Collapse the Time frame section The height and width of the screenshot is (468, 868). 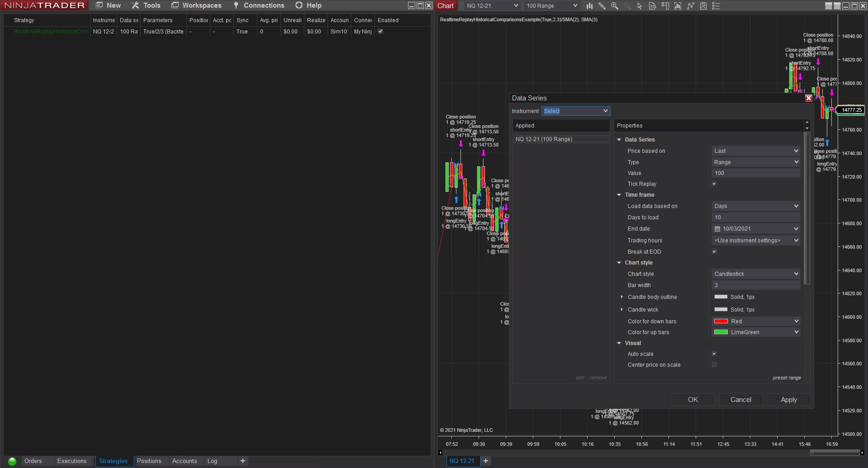(x=619, y=195)
